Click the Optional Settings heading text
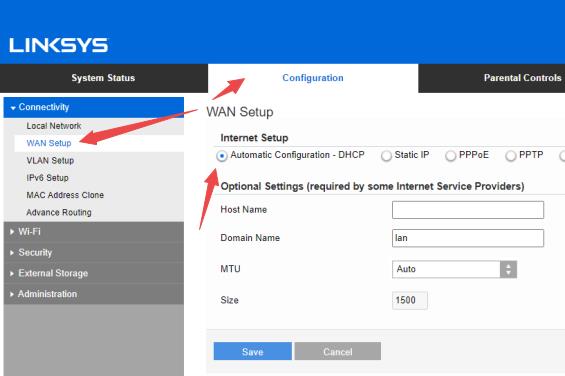The image size is (565, 376). point(372,186)
